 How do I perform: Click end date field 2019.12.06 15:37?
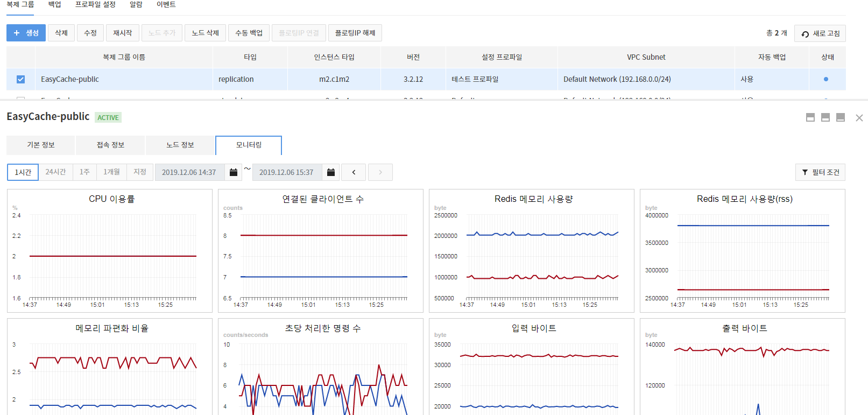(x=287, y=172)
